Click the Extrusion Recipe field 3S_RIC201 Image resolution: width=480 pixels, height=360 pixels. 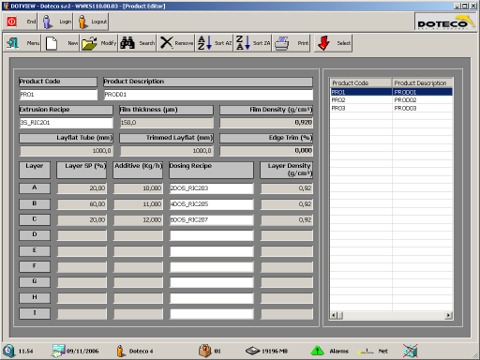click(x=66, y=123)
